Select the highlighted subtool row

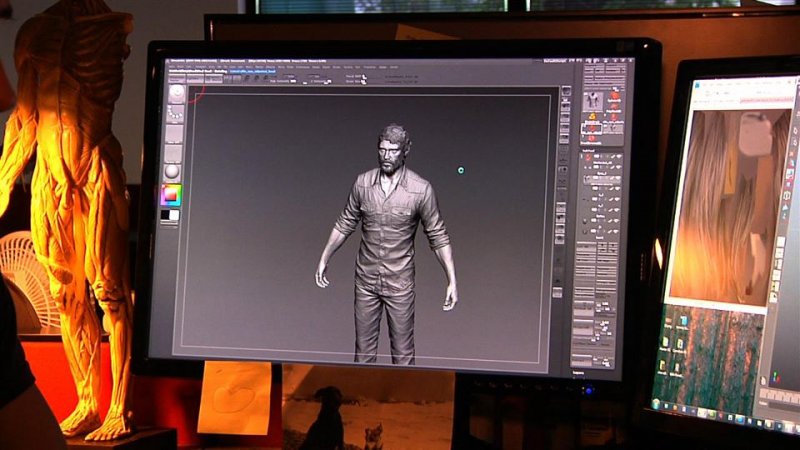click(x=602, y=180)
